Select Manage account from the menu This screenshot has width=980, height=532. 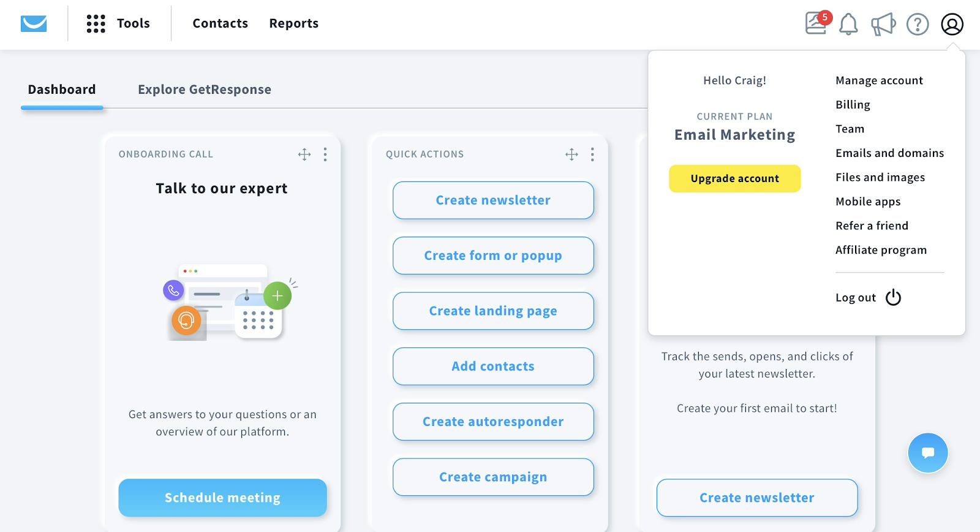coord(879,80)
